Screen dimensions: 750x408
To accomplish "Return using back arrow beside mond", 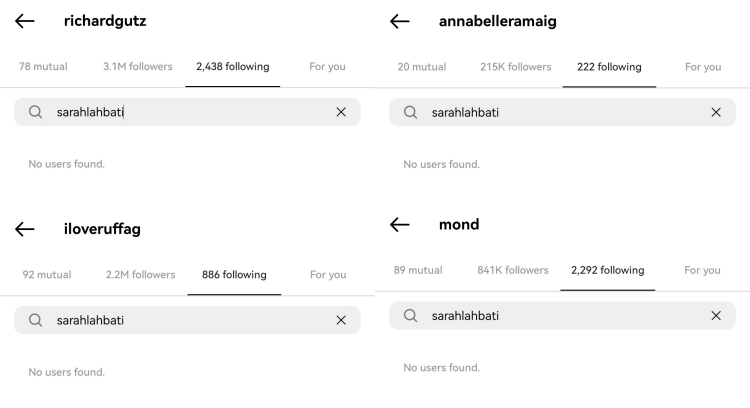I will tap(400, 225).
